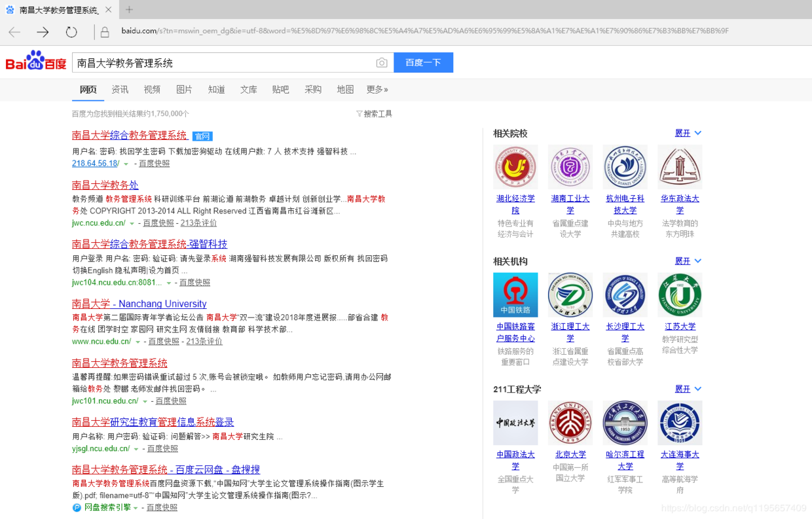Click the 北京大学 emblem thumbnail

click(570, 422)
